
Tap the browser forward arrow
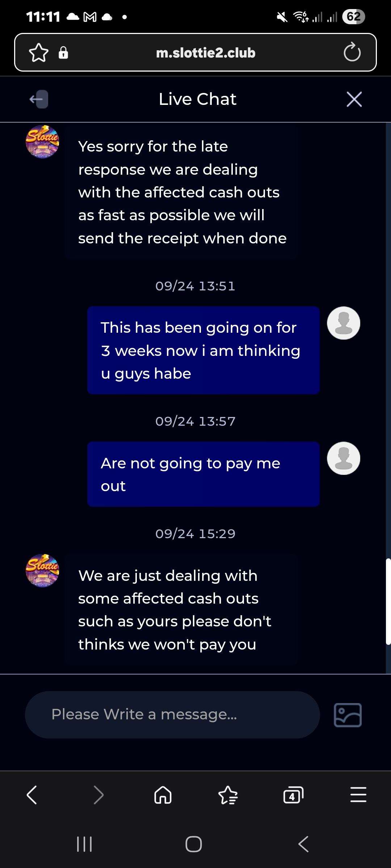coord(98,795)
